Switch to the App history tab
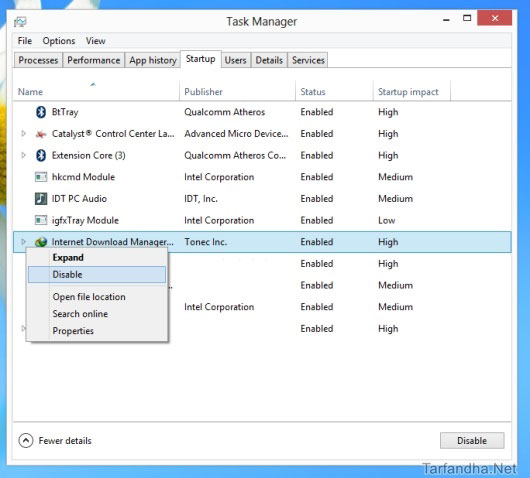The width and height of the screenshot is (530, 478). pyautogui.click(x=153, y=60)
